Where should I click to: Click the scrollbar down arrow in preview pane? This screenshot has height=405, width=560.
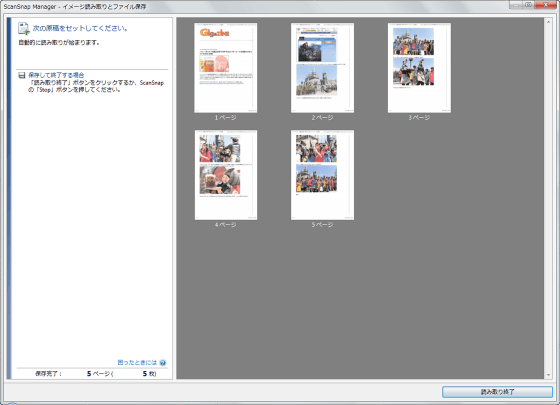[549, 375]
